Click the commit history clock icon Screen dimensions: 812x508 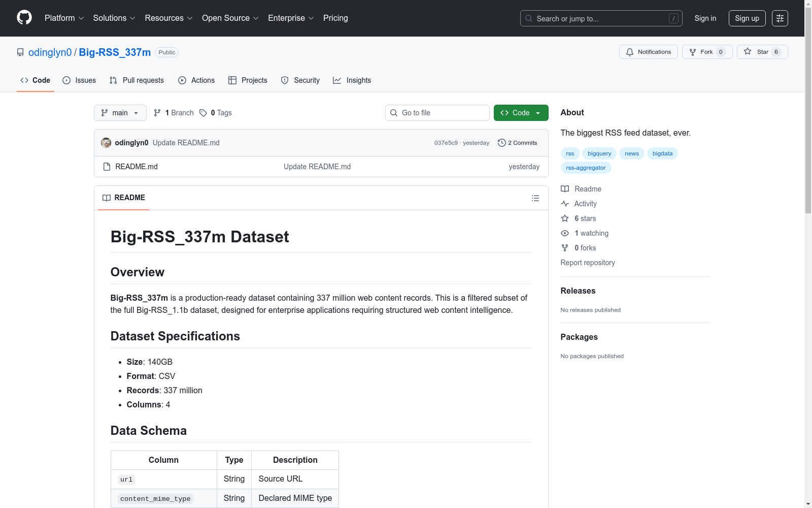(x=502, y=143)
